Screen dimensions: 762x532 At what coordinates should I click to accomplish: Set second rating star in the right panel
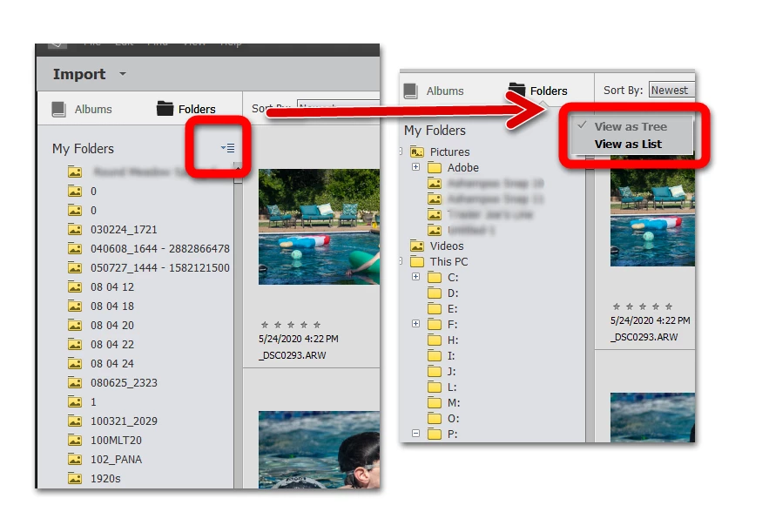point(630,306)
